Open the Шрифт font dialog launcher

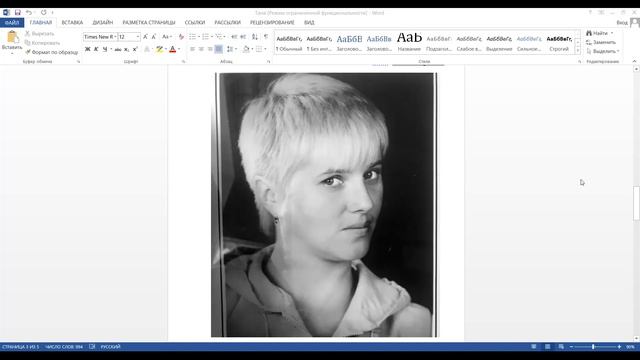183,62
